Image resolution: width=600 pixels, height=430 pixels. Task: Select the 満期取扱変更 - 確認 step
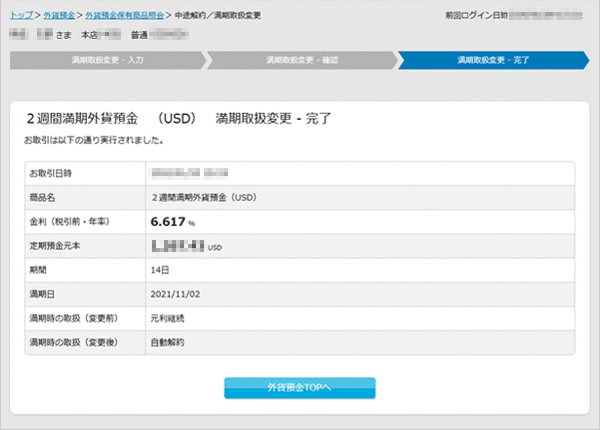301,60
